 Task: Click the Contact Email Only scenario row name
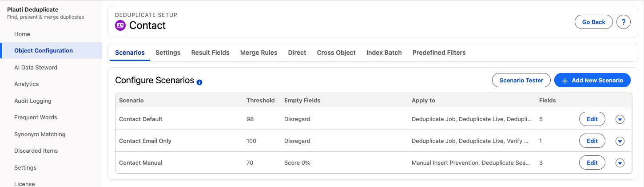click(145, 141)
